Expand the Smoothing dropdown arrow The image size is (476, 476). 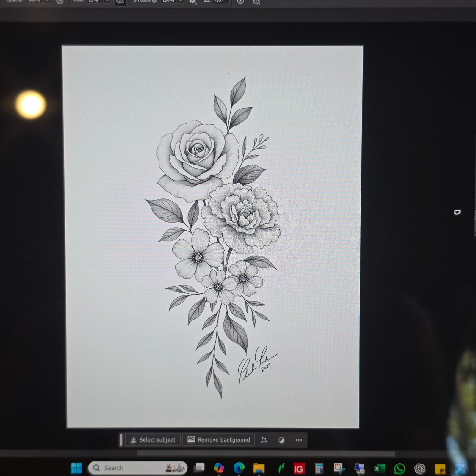180,1
